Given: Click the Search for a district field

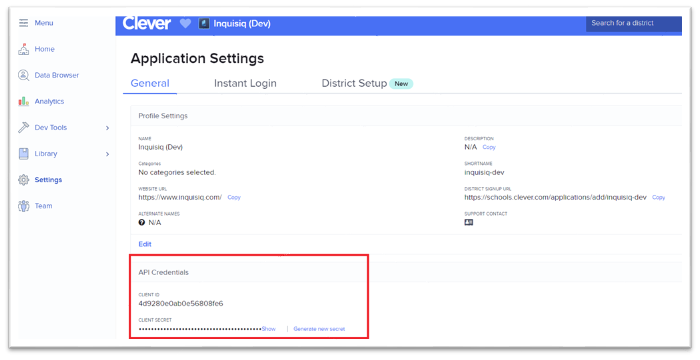Looking at the screenshot, I should pyautogui.click(x=633, y=23).
